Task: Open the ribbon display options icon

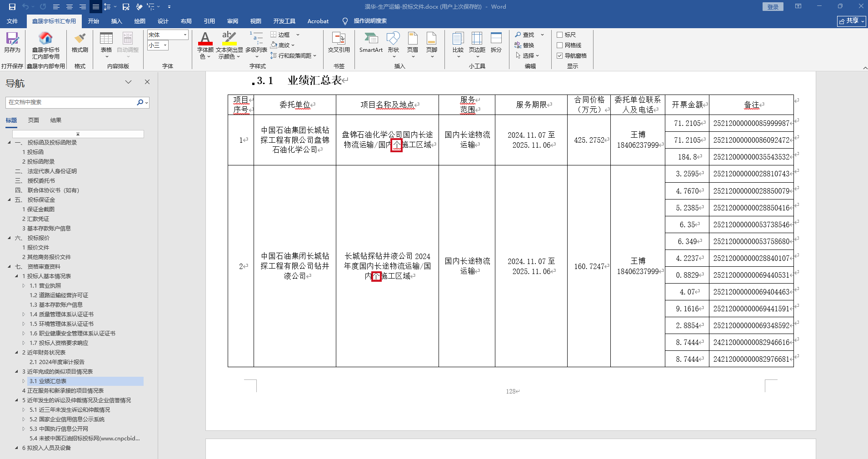Action: (x=798, y=6)
